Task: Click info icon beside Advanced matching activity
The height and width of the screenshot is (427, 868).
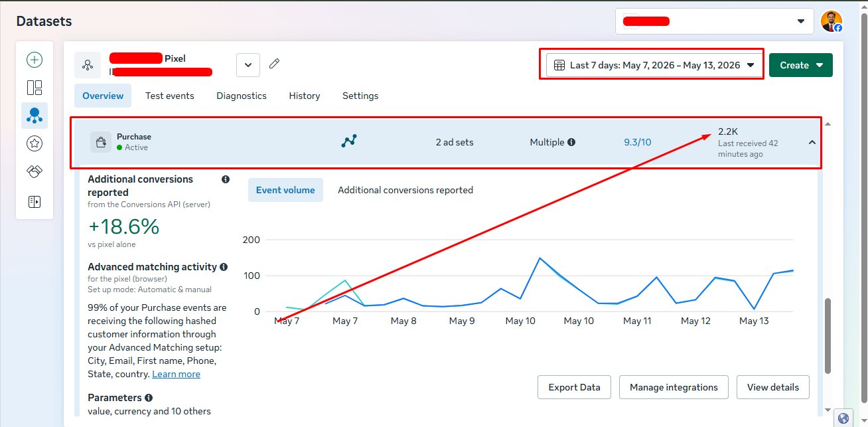Action: 224,267
